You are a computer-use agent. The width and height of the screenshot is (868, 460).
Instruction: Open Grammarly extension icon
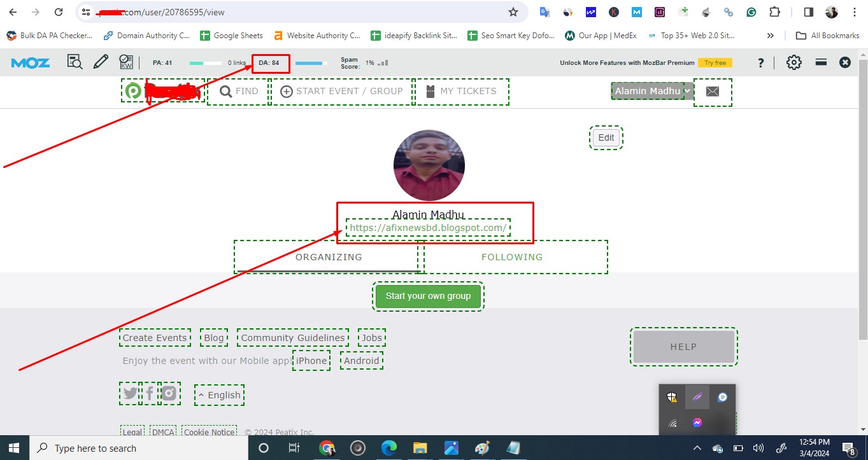coord(751,12)
